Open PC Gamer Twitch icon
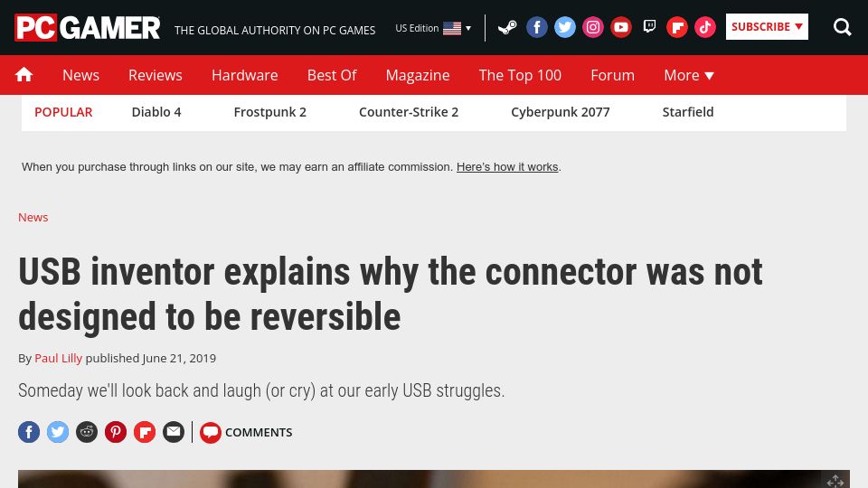868x488 pixels. (649, 26)
